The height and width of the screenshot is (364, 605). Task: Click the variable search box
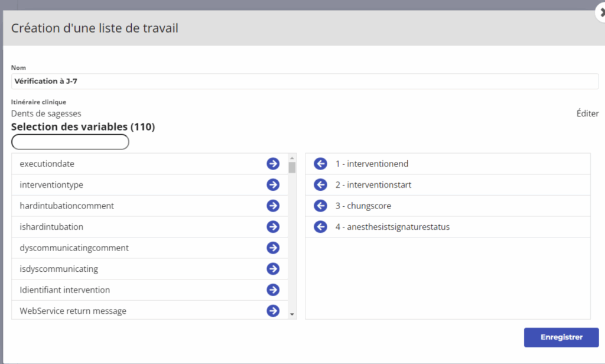tap(70, 142)
